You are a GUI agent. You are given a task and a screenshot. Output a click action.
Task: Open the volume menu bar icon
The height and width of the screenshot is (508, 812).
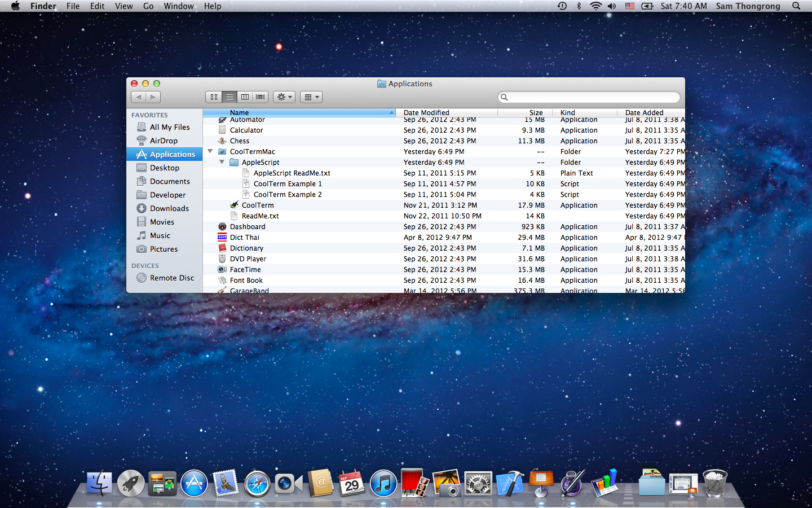612,6
